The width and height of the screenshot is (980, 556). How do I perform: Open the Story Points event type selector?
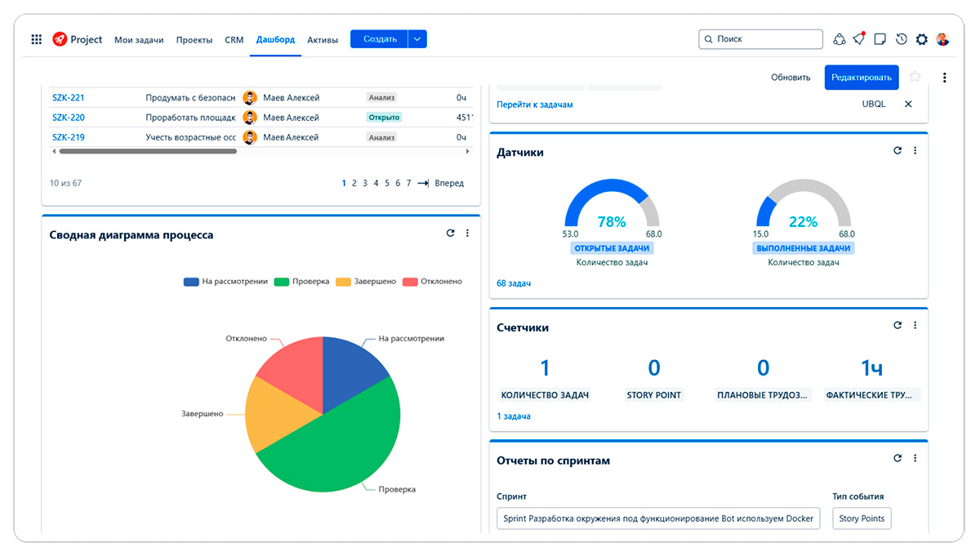tap(862, 518)
